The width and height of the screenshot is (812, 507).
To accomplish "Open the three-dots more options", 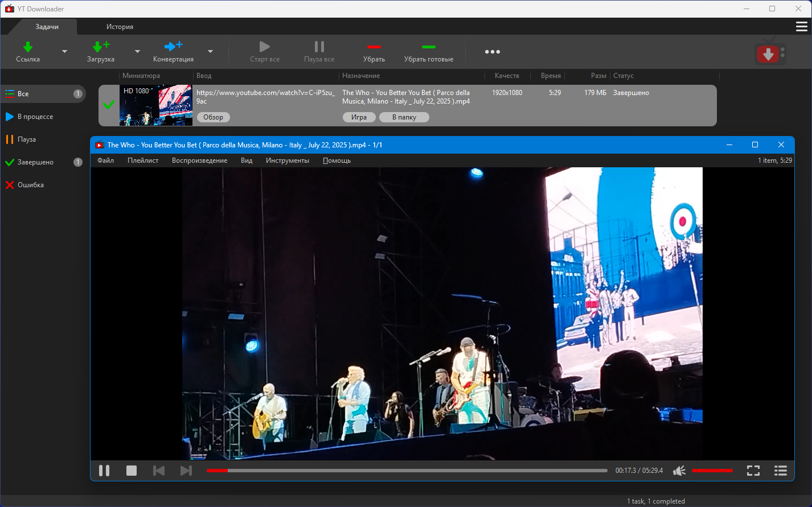I will [493, 52].
